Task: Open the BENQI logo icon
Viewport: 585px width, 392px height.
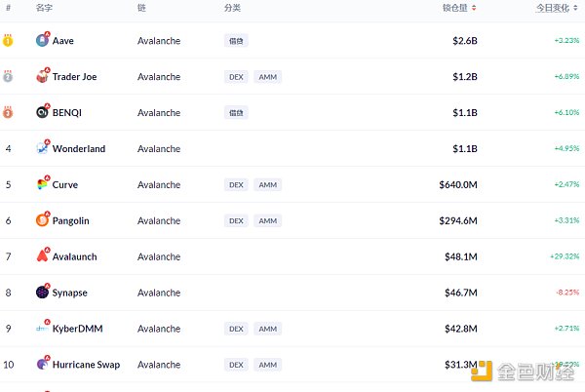Action: pyautogui.click(x=42, y=112)
